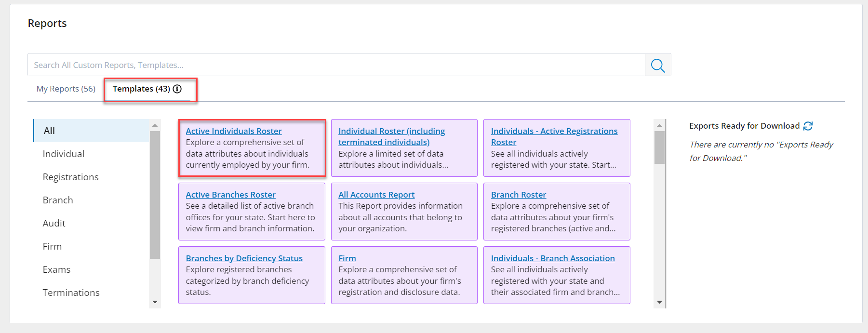Screen dimensions: 868x333
Task: Open the Active Individuals Roster template
Action: (234, 131)
